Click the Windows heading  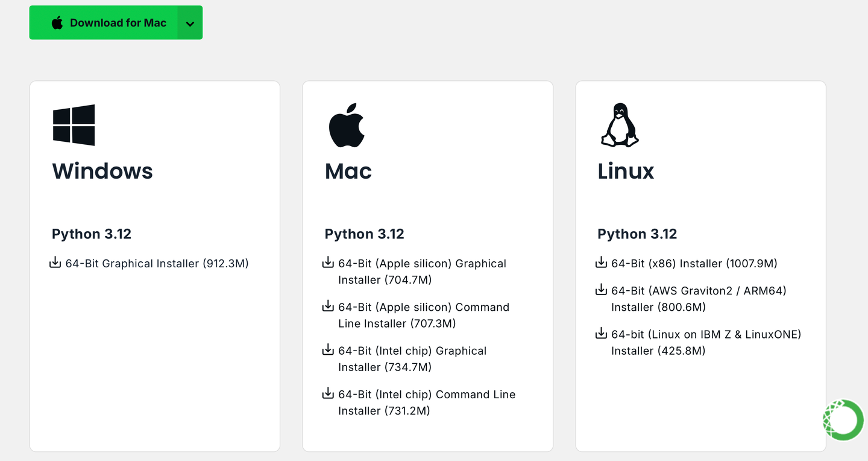[102, 171]
